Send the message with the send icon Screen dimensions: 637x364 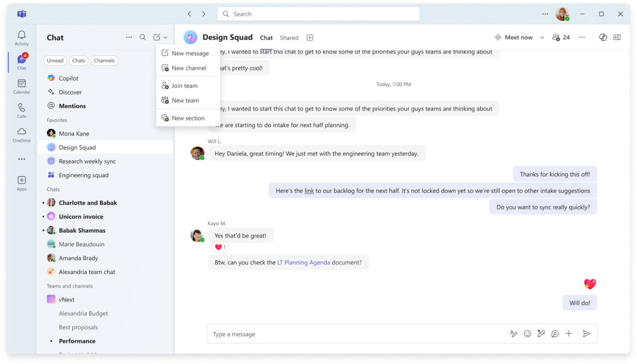[586, 334]
